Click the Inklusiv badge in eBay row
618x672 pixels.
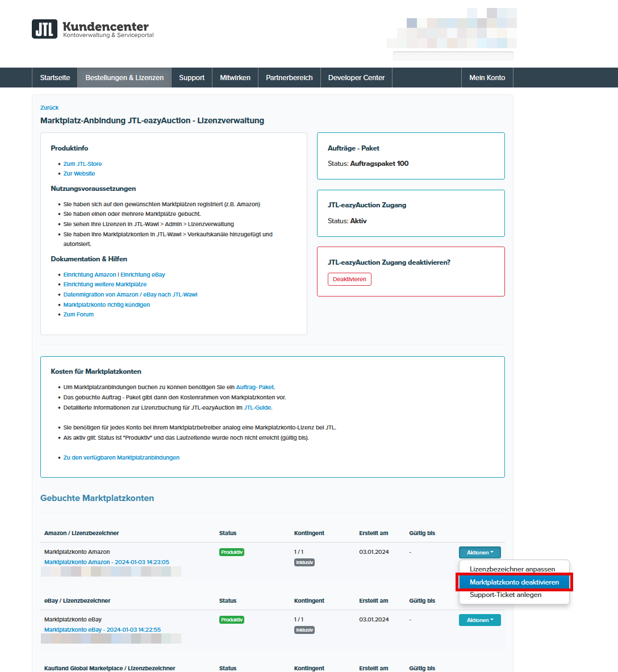[x=304, y=630]
